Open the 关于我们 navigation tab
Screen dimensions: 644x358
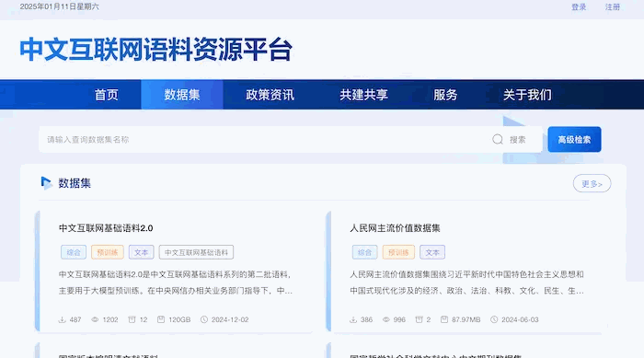pyautogui.click(x=527, y=95)
